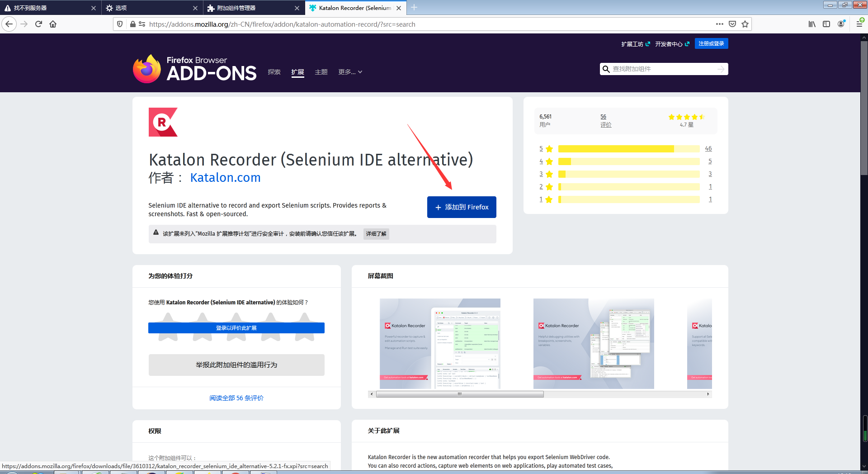Close the 找不到服务器 tab
Viewport: 868px width, 474px height.
point(94,8)
